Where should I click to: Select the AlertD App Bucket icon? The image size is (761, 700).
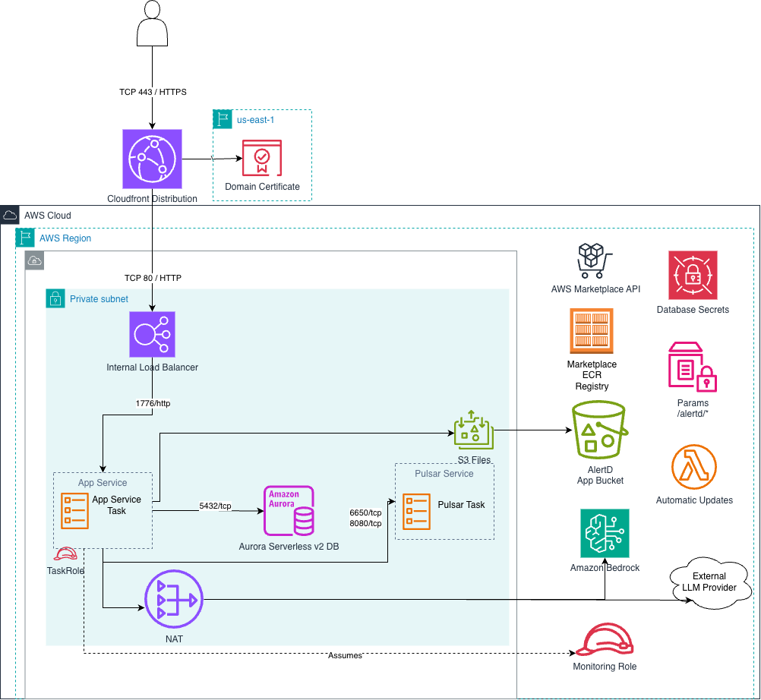[600, 430]
